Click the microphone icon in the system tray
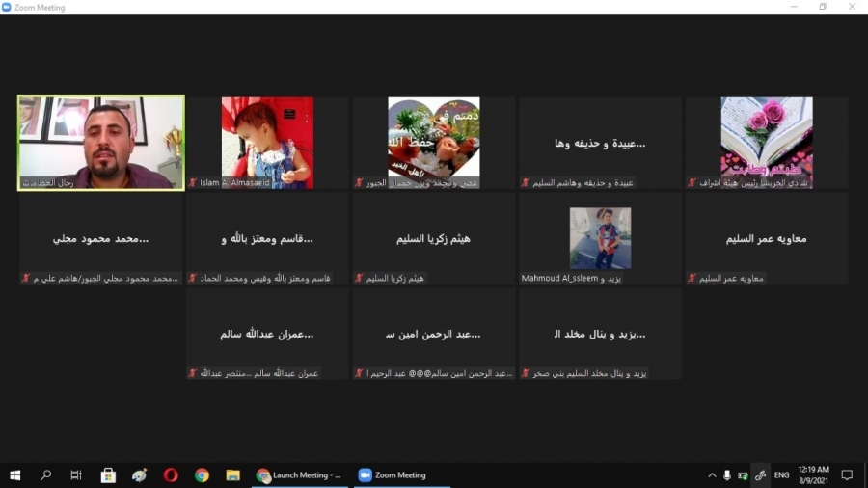868x488 pixels. (x=727, y=475)
